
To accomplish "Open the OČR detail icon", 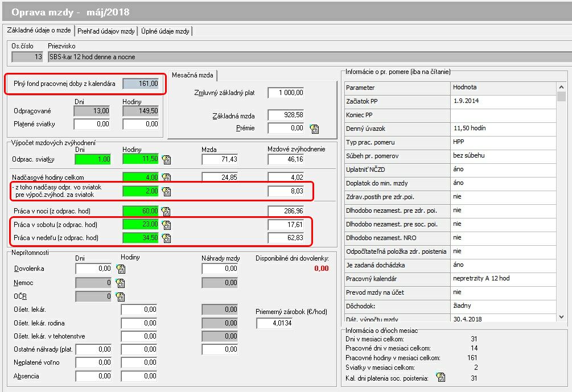I will click(x=121, y=297).
